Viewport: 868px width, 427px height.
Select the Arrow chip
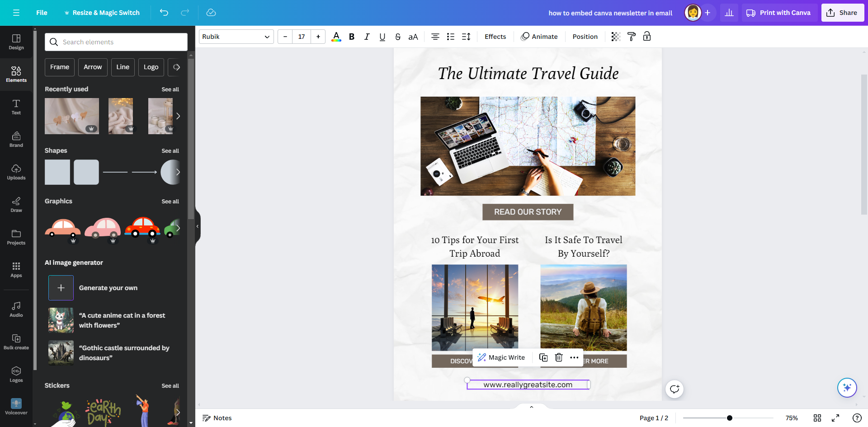93,67
